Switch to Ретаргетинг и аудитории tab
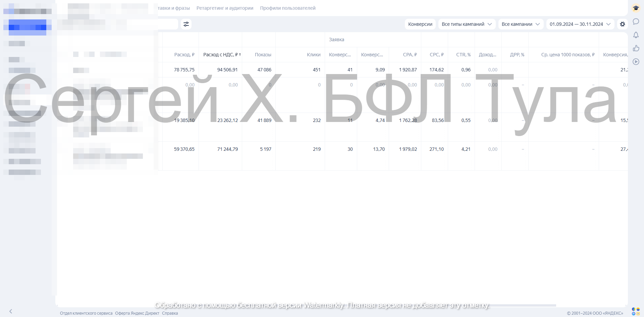The width and height of the screenshot is (644, 317). coord(225,8)
